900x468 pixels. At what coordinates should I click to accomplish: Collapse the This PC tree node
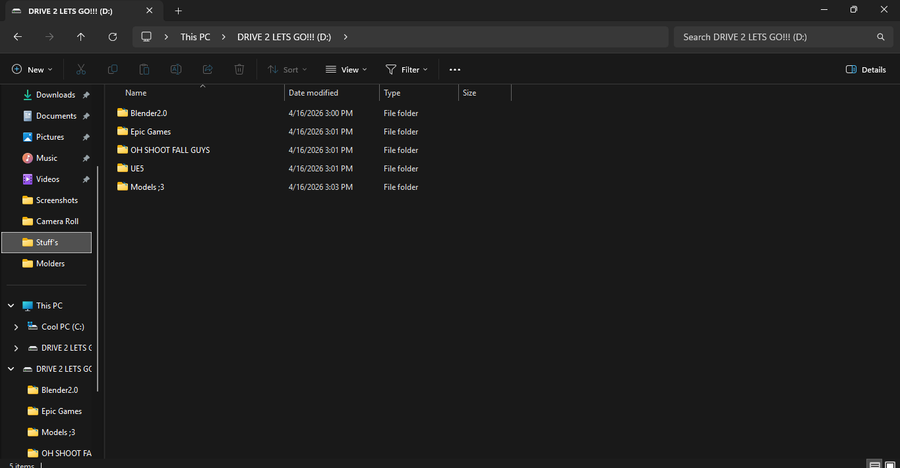11,306
